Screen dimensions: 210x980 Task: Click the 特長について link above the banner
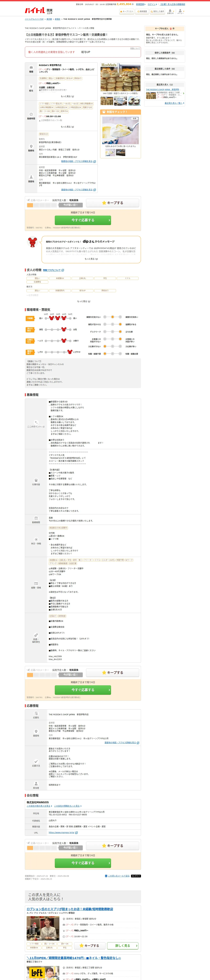pos(135,48)
